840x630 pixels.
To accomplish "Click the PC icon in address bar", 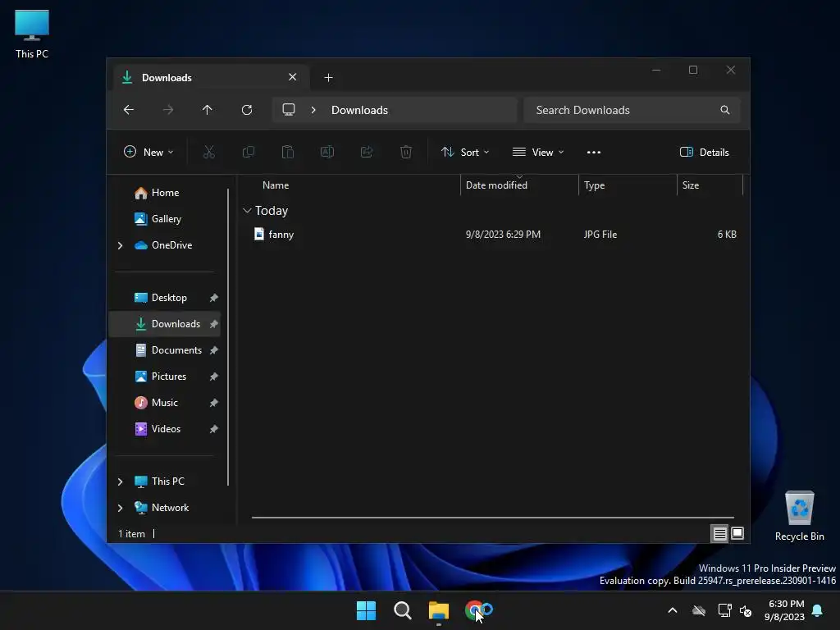I will coord(289,110).
